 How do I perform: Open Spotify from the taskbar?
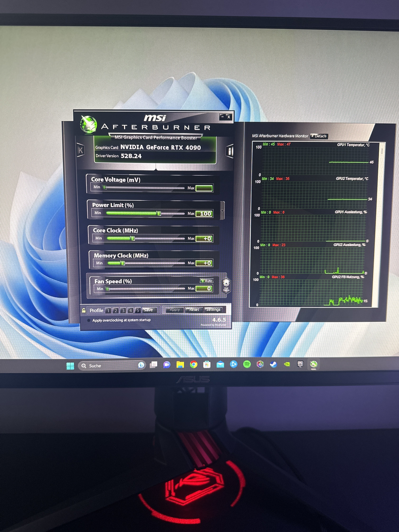click(247, 364)
